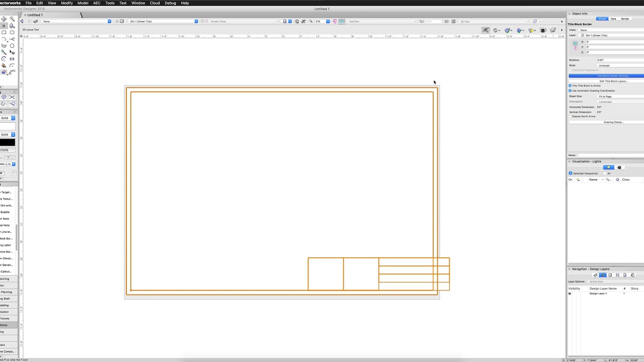Switch to the Data tab
Image resolution: width=644 pixels, height=362 pixels.
[x=613, y=19]
